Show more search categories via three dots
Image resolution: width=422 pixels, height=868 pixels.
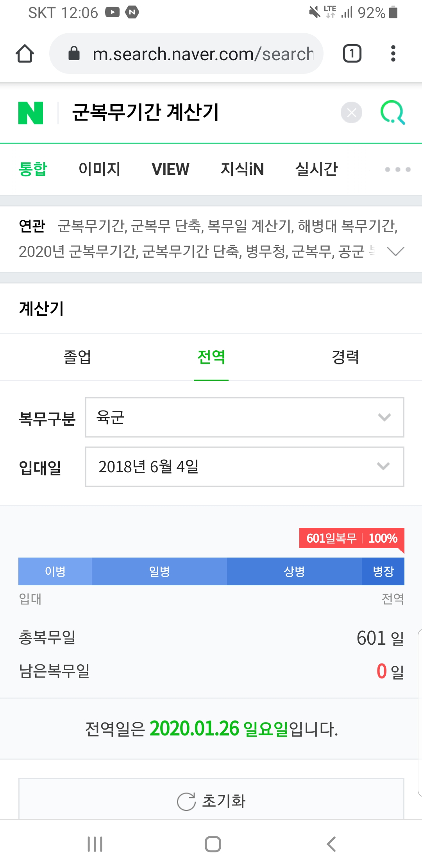click(397, 169)
